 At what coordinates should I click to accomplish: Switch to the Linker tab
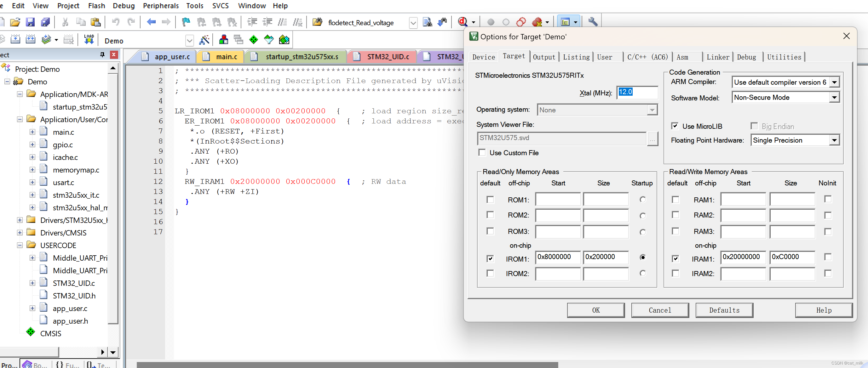[717, 57]
